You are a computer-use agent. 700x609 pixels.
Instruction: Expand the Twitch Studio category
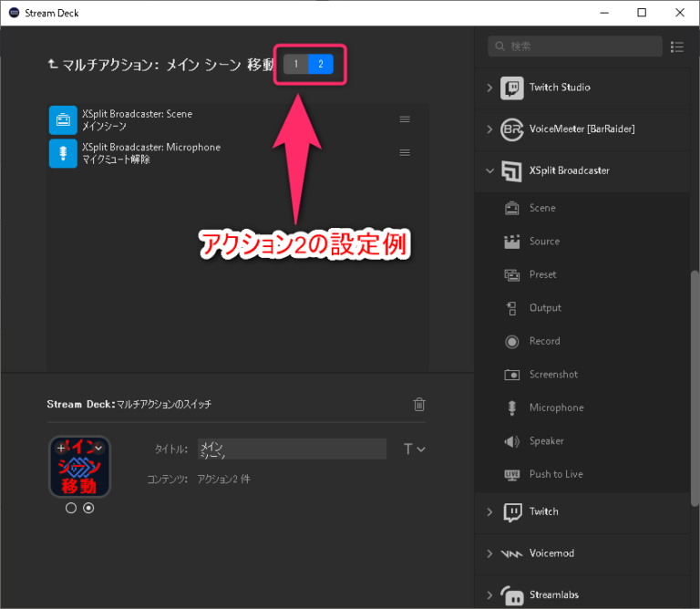(x=489, y=88)
